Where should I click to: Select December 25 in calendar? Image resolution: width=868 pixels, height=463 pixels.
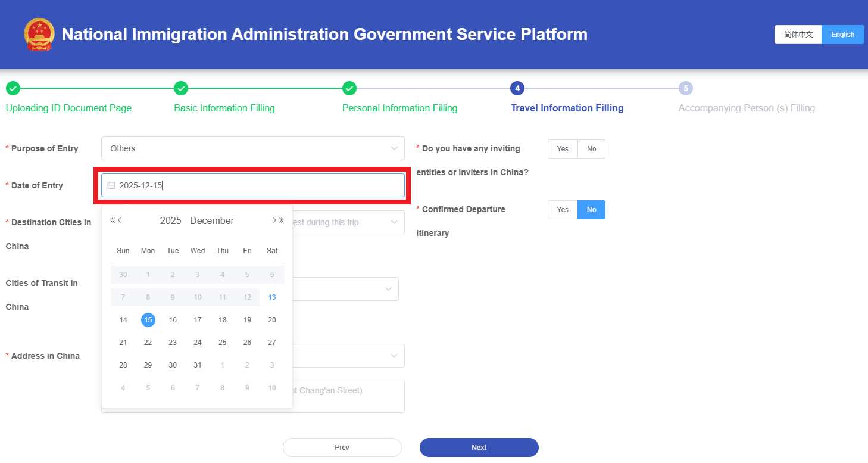[223, 343]
